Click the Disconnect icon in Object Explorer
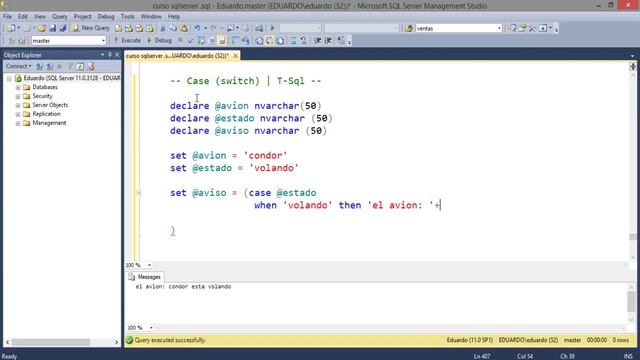Image resolution: width=640 pixels, height=360 pixels. pyautogui.click(x=50, y=66)
